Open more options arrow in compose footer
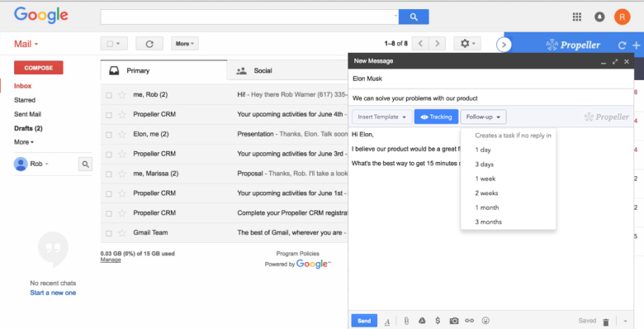 625,322
